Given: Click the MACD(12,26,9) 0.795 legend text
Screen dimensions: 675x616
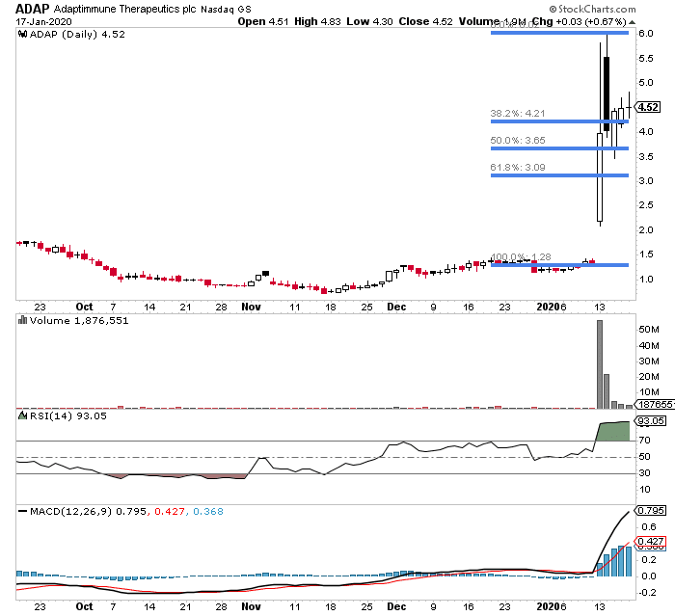Looking at the screenshot, I should tap(89, 511).
